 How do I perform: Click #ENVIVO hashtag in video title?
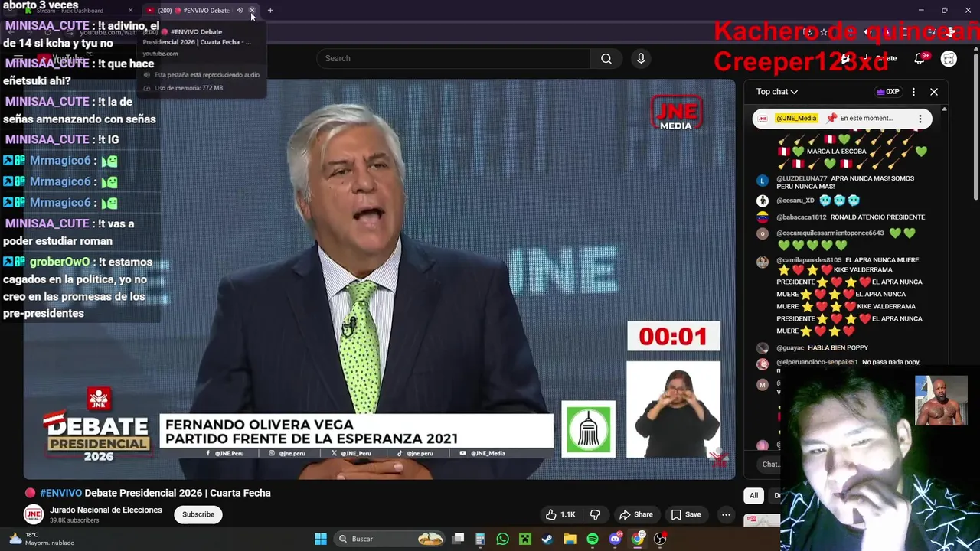tap(60, 493)
